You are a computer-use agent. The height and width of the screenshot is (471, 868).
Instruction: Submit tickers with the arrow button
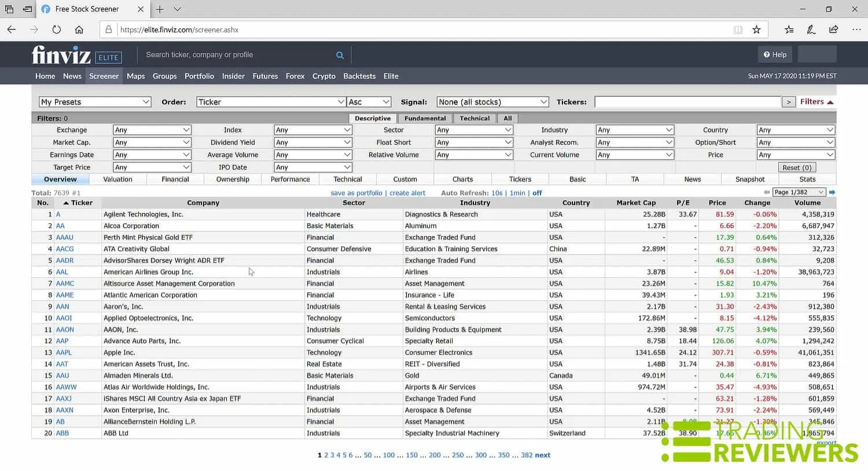788,102
